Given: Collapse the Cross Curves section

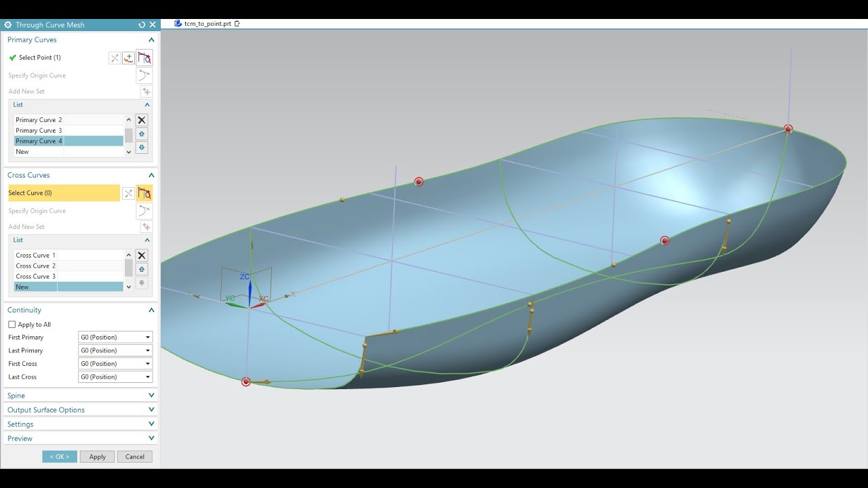Looking at the screenshot, I should click(151, 176).
